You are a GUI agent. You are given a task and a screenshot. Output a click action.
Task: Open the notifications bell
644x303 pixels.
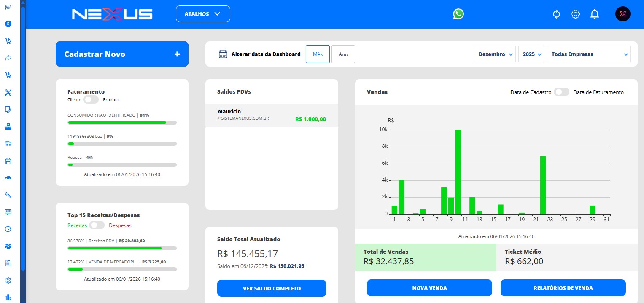[x=595, y=14]
